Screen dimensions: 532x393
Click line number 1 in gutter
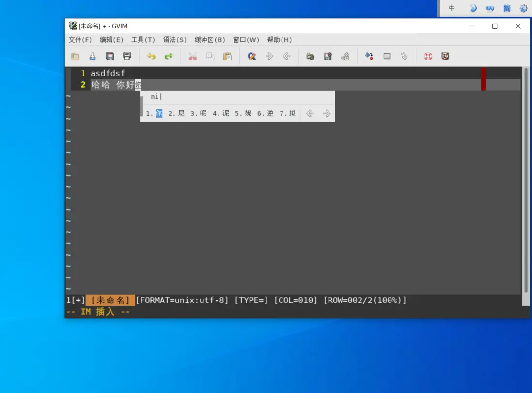click(x=83, y=73)
